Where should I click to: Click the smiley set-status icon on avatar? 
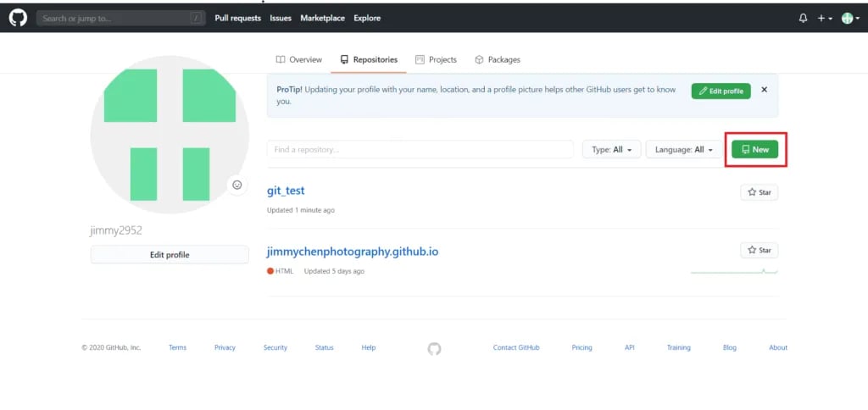click(237, 185)
